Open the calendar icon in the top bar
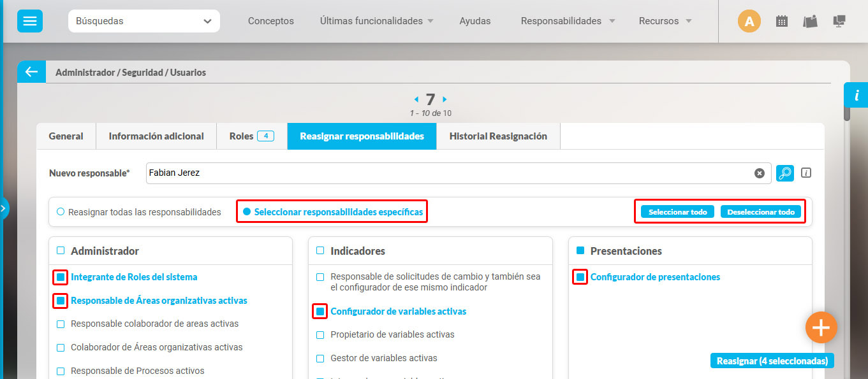 click(781, 20)
